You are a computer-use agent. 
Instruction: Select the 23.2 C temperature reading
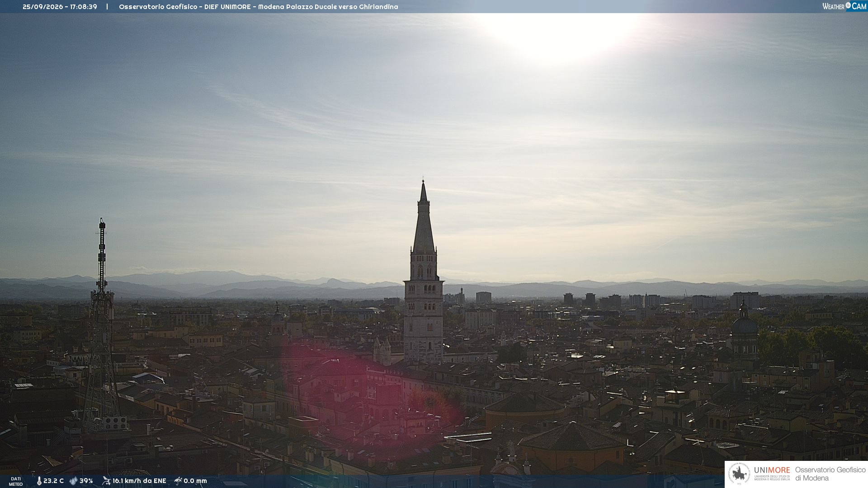(53, 481)
